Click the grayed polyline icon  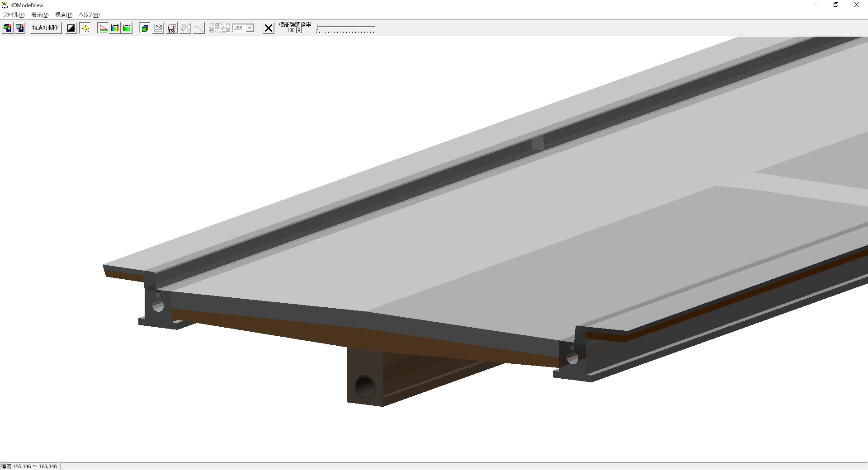click(x=199, y=28)
